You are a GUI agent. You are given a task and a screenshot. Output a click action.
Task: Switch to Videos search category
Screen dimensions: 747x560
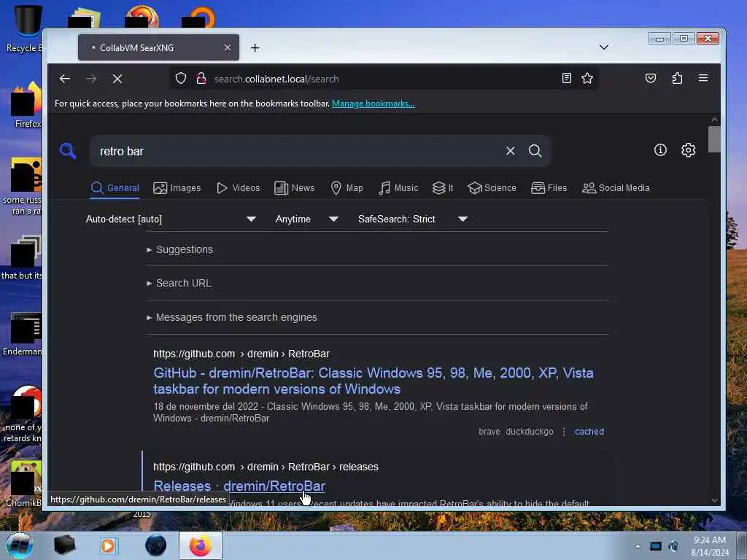click(x=238, y=187)
